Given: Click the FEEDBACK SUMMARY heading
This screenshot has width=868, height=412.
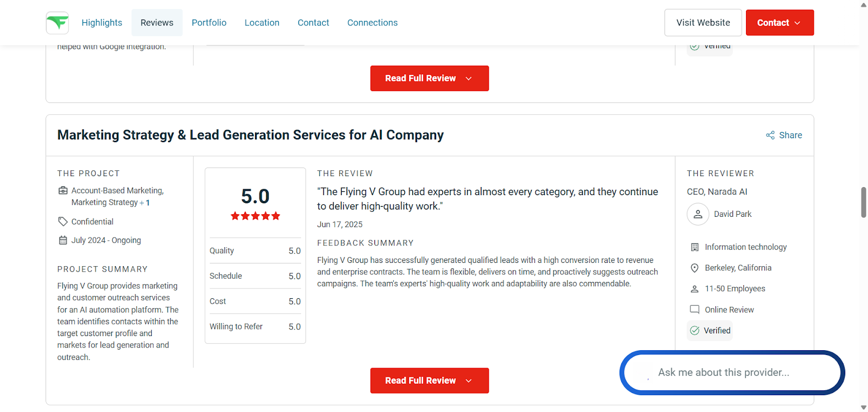Looking at the screenshot, I should pos(366,243).
